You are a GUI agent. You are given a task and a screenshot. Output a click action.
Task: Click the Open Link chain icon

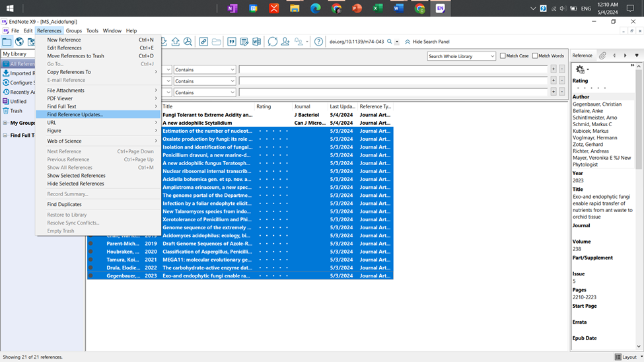[x=203, y=42]
